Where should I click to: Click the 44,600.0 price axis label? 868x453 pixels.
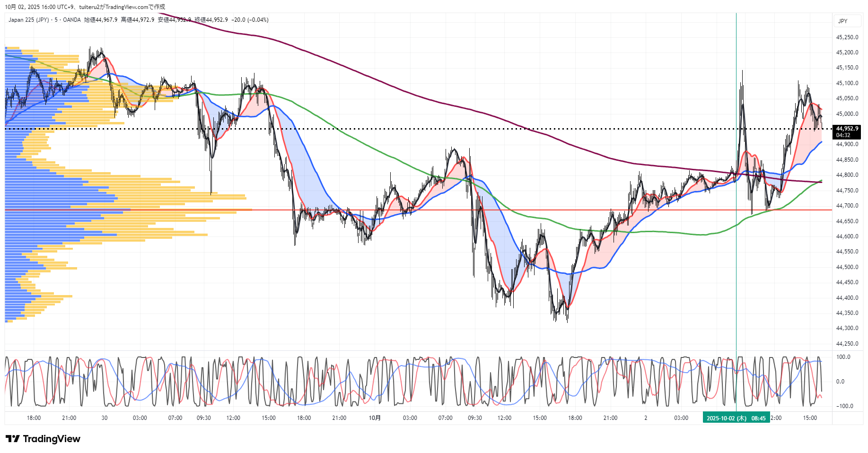coord(847,236)
